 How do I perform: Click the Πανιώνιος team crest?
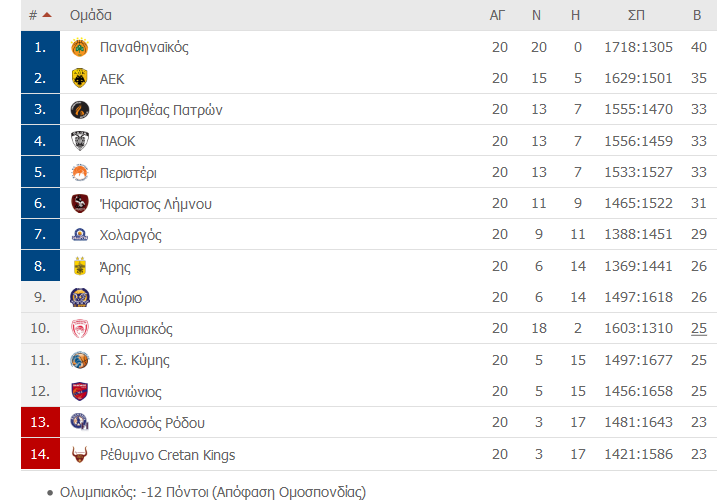click(80, 391)
